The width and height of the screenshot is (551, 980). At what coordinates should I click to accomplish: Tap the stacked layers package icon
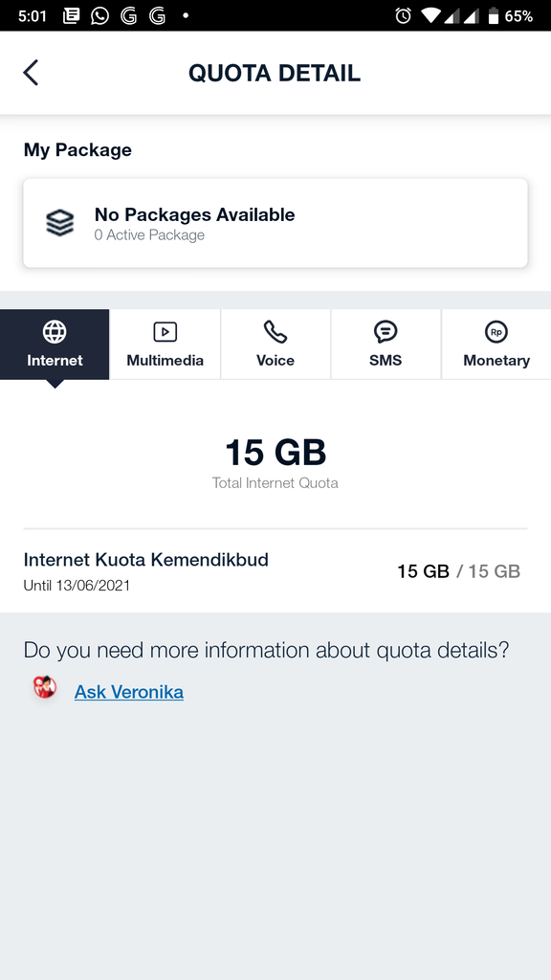pyautogui.click(x=60, y=223)
